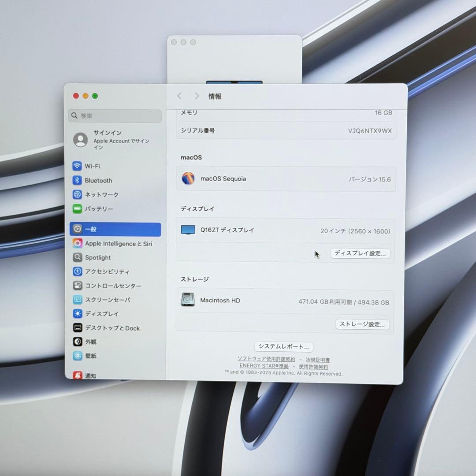This screenshot has width=476, height=476.
Task: Focus the 検索 search field
Action: [x=115, y=116]
